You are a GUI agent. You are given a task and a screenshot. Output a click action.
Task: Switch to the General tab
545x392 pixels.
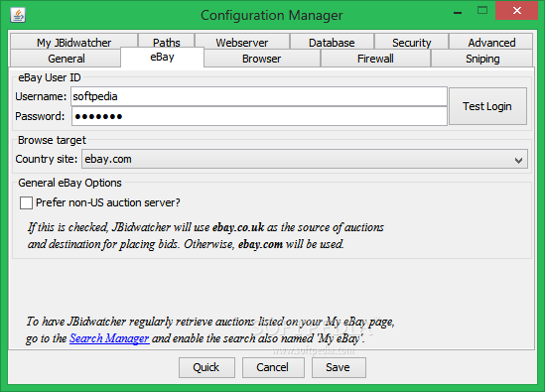pos(67,59)
